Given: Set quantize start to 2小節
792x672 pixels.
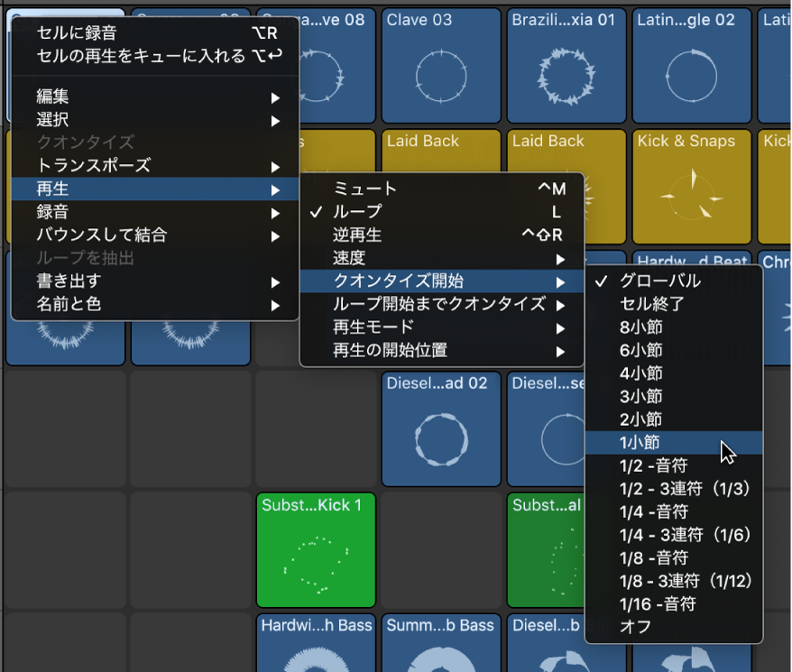Looking at the screenshot, I should tap(674, 419).
